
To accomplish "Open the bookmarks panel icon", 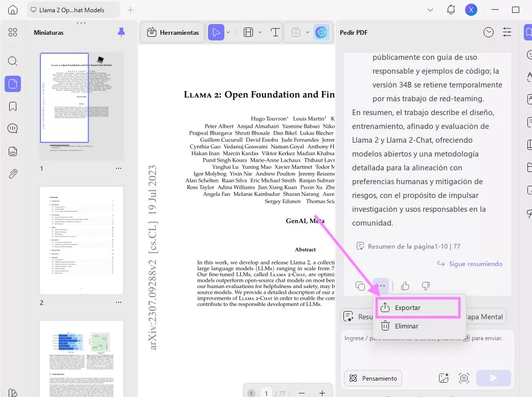I will pos(13,106).
